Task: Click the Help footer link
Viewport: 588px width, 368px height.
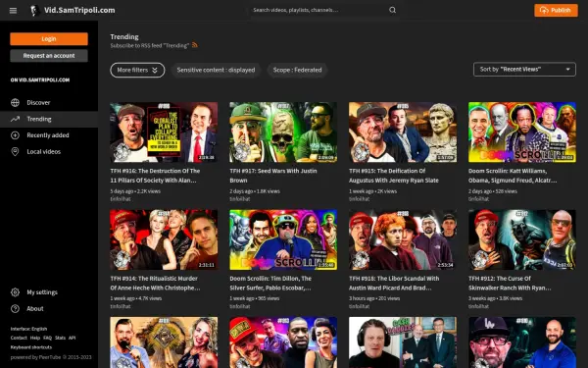Action: coord(35,338)
